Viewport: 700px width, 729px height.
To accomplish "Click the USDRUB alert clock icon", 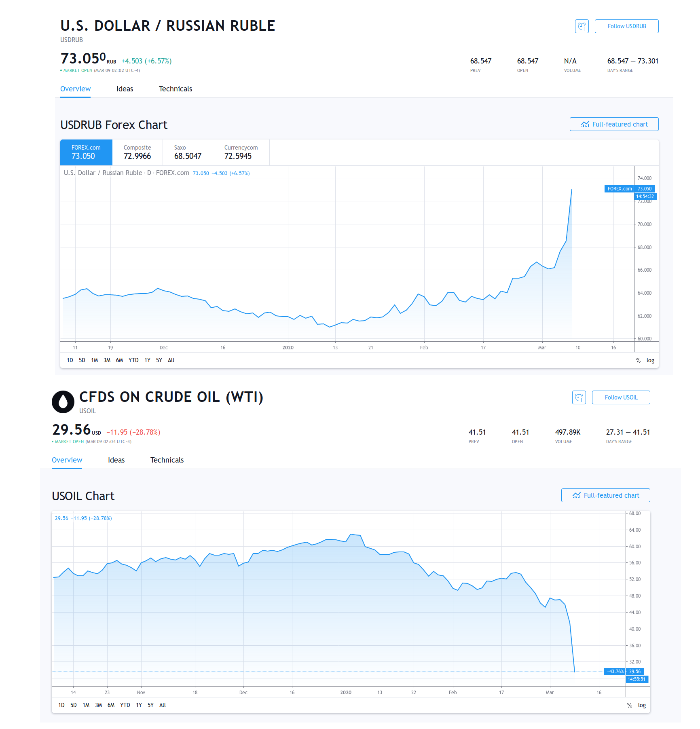I will point(582,26).
